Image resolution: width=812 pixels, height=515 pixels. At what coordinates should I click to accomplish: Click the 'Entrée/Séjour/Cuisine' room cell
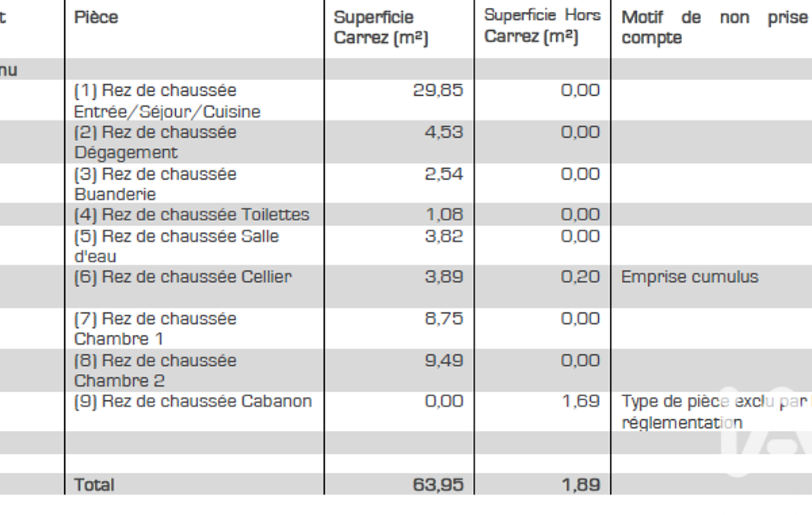[x=167, y=101]
